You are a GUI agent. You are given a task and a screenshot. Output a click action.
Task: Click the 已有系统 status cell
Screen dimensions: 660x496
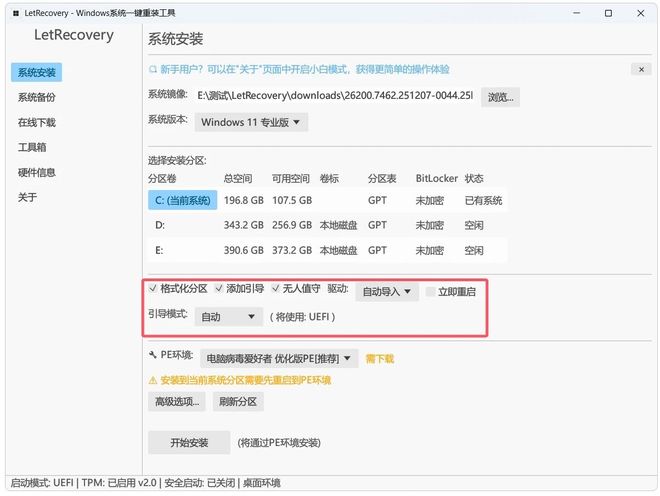(x=483, y=200)
